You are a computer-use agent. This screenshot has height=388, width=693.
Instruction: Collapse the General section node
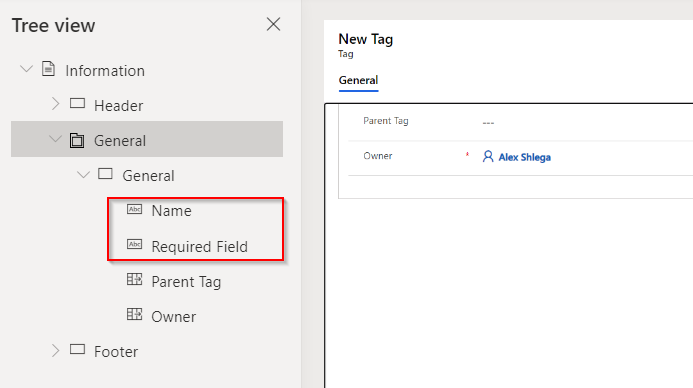pyautogui.click(x=83, y=175)
